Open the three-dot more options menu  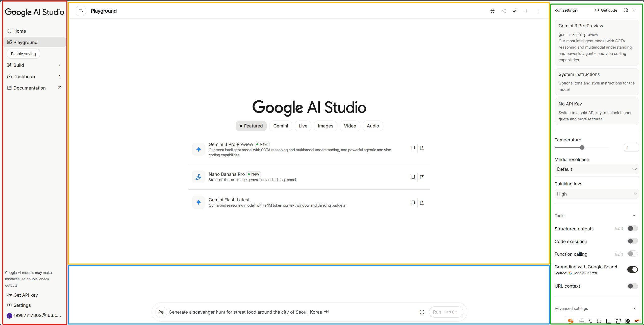click(538, 11)
